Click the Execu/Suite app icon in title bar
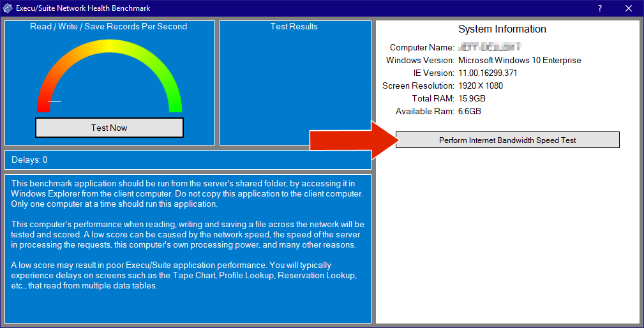This screenshot has height=328, width=644. [8, 8]
